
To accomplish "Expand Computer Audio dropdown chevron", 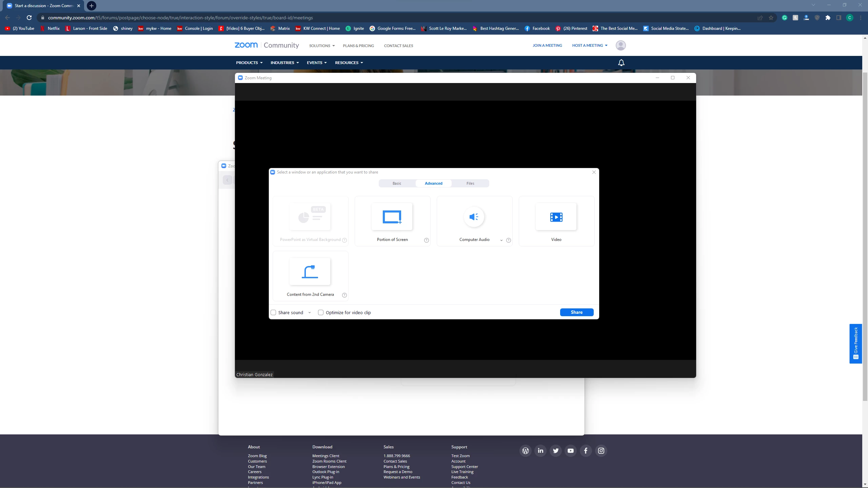I will (501, 240).
